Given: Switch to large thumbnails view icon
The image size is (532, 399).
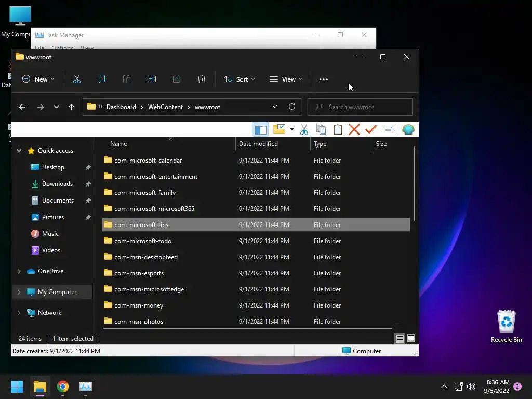Looking at the screenshot, I should 411,338.
